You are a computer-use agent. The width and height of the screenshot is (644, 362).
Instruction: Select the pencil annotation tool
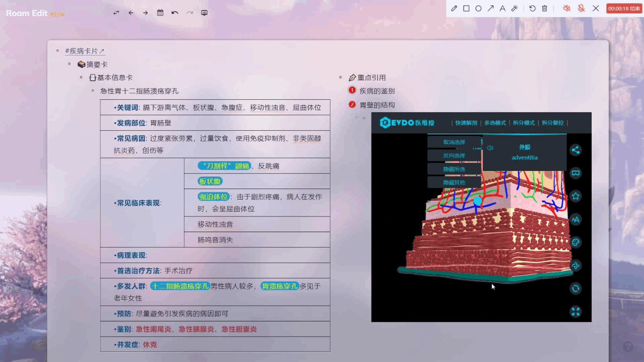pos(454,8)
